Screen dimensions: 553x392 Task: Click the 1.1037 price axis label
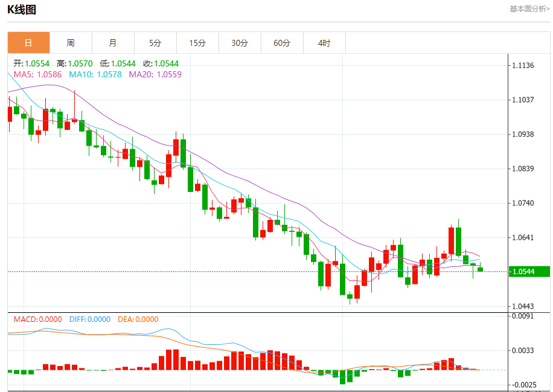tap(523, 100)
